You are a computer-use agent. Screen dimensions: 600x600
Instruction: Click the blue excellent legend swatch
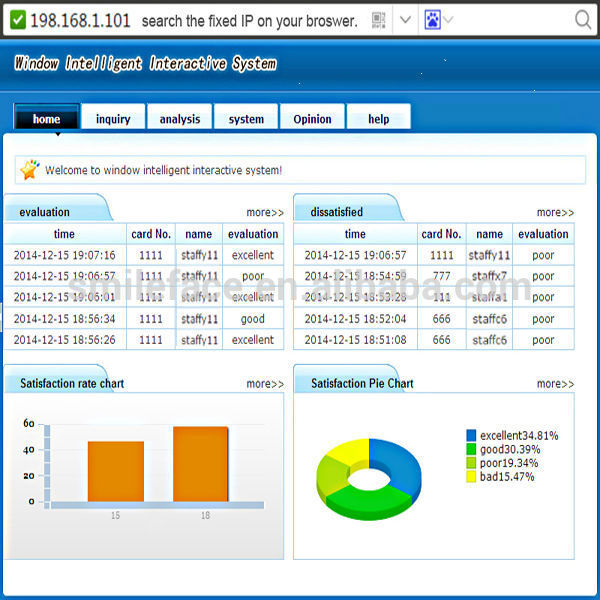click(x=471, y=435)
